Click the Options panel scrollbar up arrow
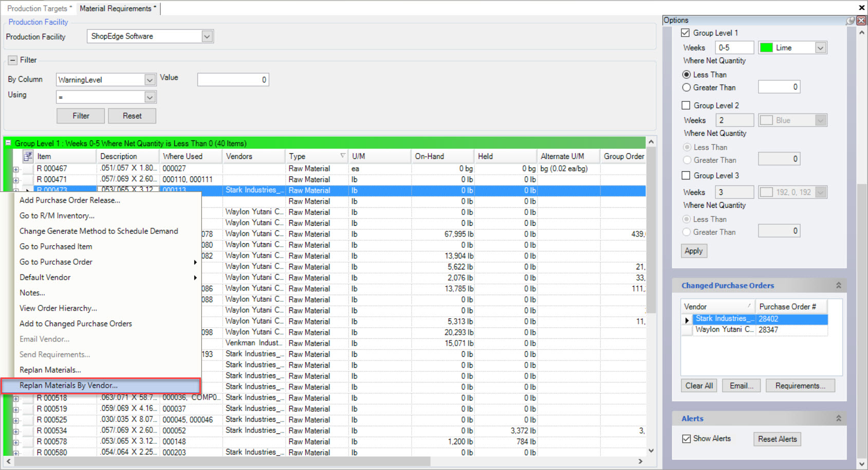The height and width of the screenshot is (470, 868). click(x=862, y=32)
